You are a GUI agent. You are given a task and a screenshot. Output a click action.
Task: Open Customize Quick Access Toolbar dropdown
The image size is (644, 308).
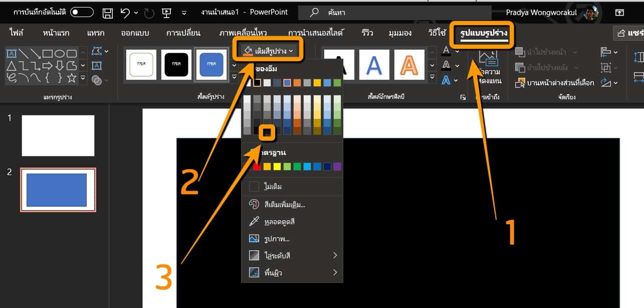(184, 13)
